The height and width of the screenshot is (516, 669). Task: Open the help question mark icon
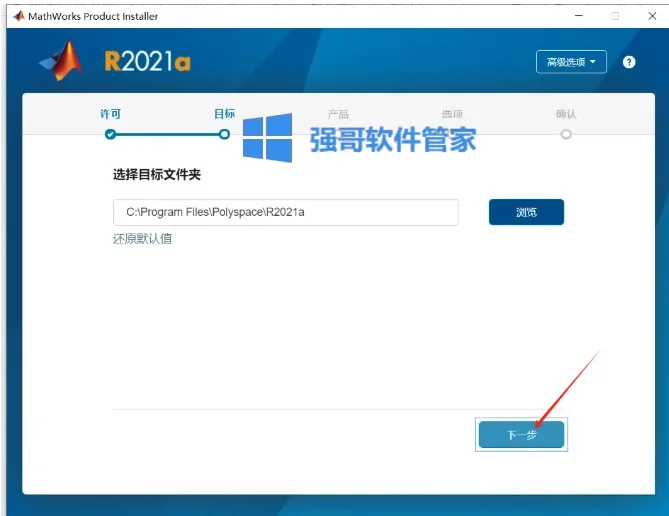628,62
